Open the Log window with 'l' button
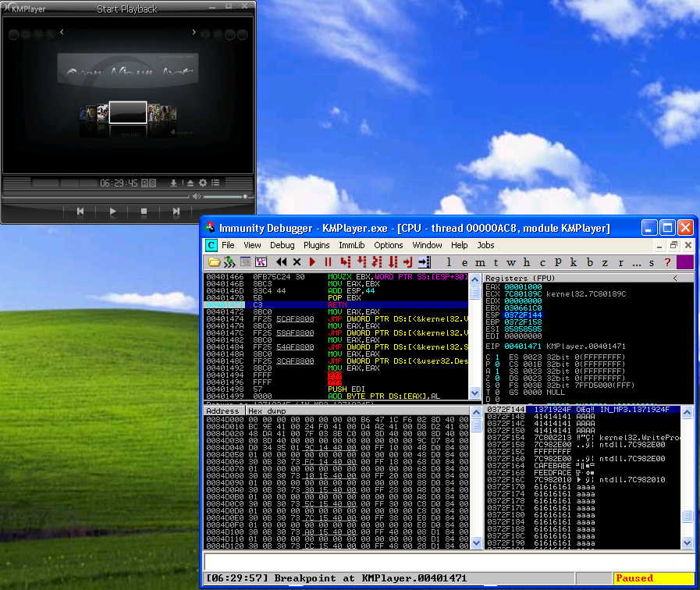This screenshot has height=590, width=700. tap(449, 262)
